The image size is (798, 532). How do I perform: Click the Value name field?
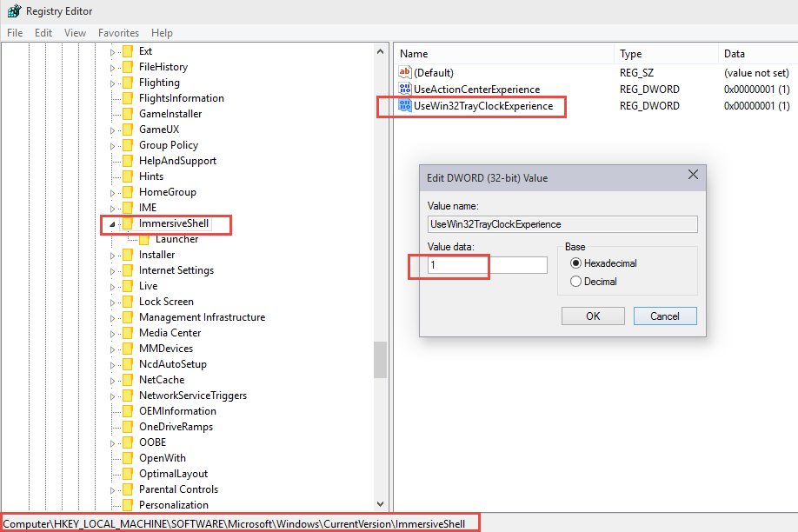562,224
